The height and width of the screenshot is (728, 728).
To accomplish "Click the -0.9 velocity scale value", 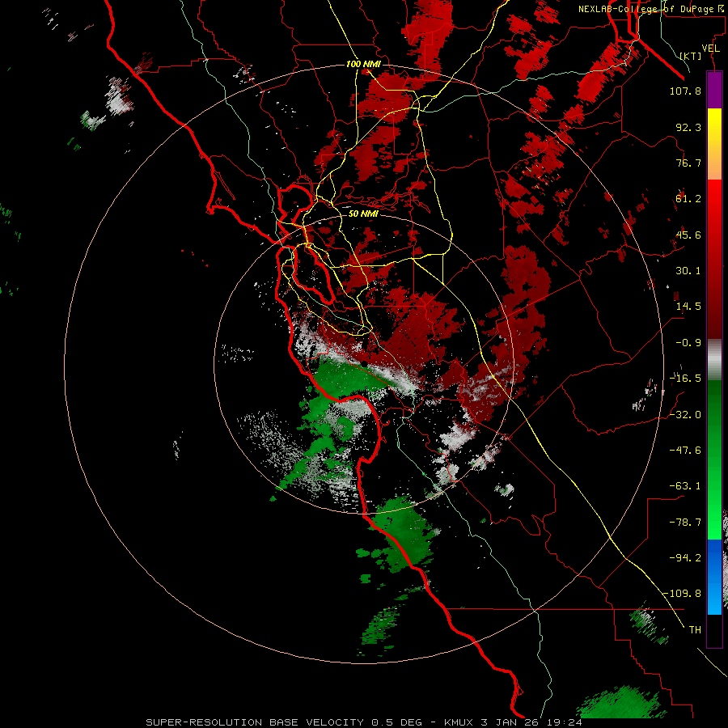I will (688, 343).
